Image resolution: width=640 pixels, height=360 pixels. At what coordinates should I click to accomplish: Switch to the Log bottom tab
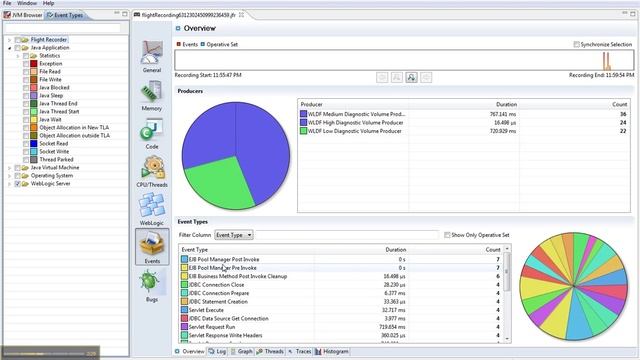point(217,351)
